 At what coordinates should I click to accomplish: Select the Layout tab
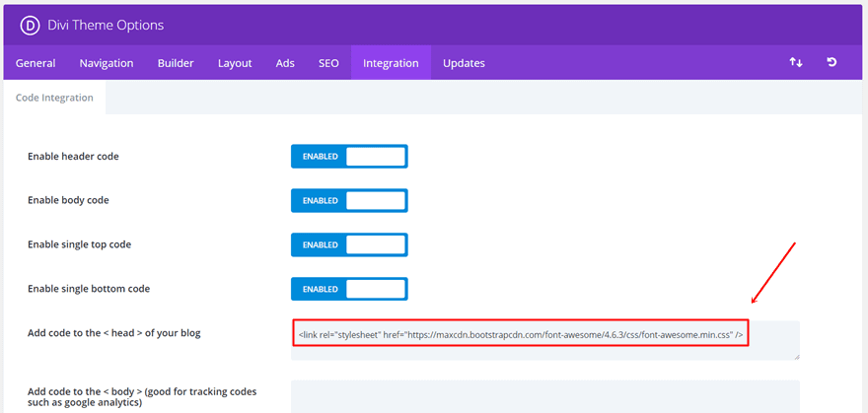click(x=235, y=63)
